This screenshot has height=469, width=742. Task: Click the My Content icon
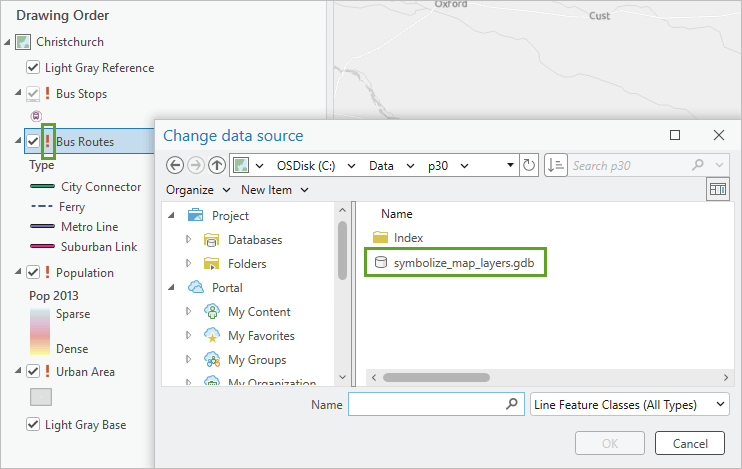pyautogui.click(x=212, y=311)
